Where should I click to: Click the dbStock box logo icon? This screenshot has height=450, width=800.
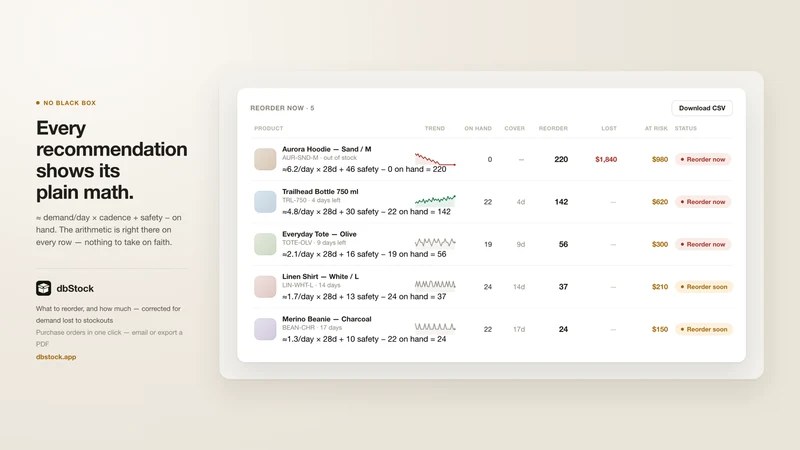pos(43,288)
